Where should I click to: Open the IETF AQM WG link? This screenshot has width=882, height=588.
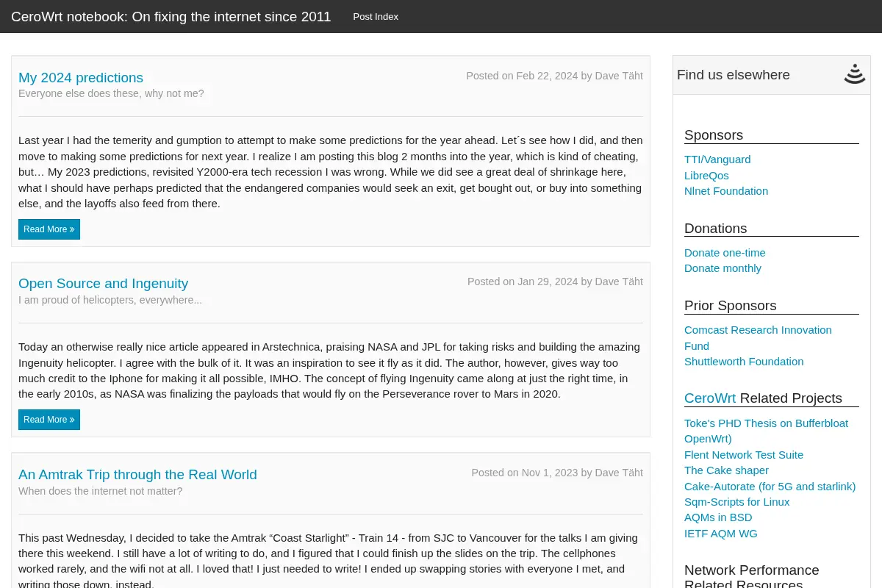pos(720,534)
